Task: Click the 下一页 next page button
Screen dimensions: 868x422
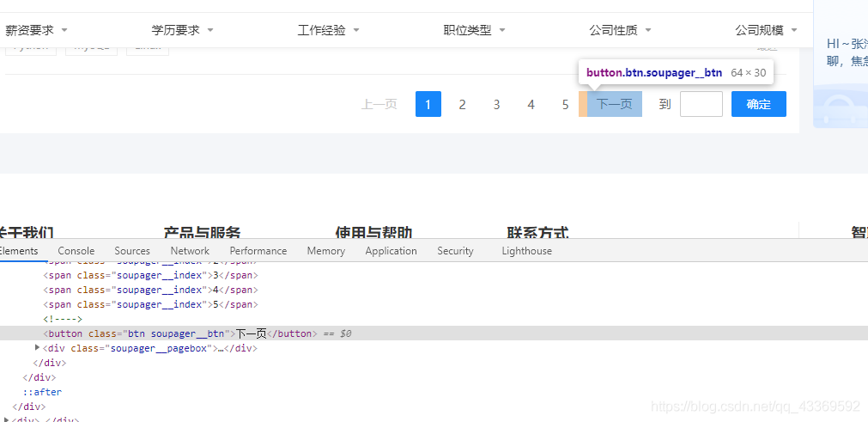Action: coord(614,105)
